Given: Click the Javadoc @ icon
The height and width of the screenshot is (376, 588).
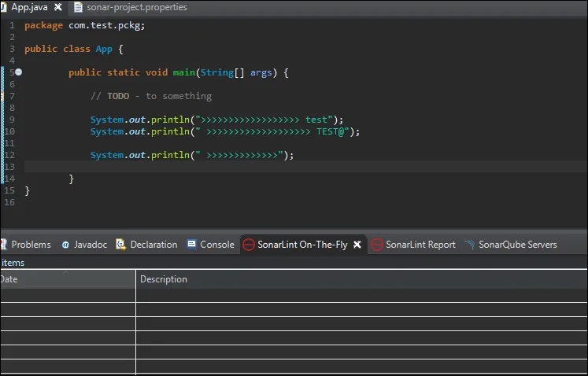Looking at the screenshot, I should 65,245.
